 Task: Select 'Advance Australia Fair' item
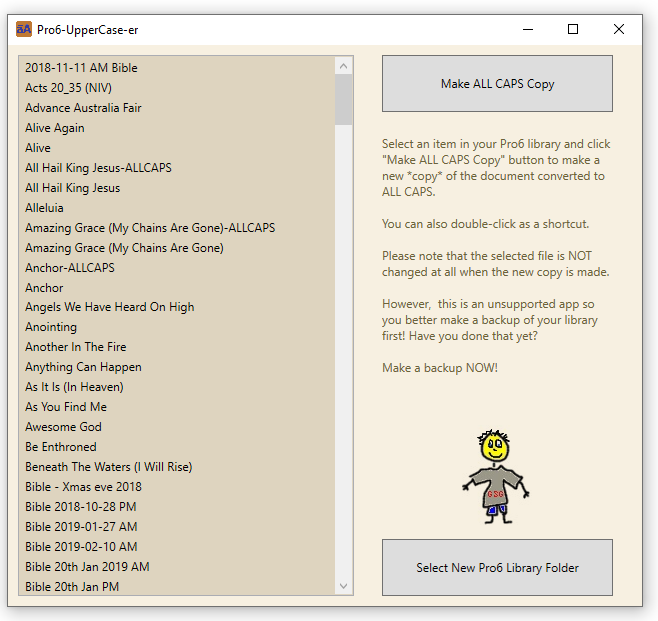(x=177, y=108)
